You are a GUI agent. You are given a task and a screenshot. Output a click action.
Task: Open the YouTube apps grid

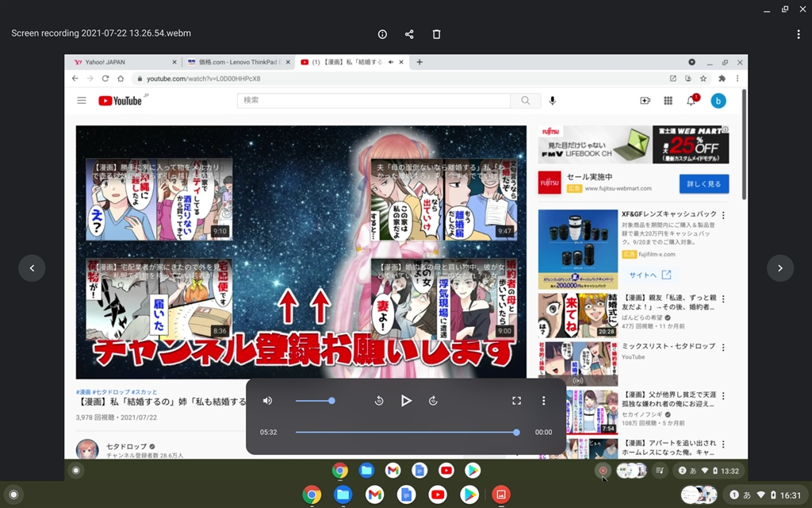pyautogui.click(x=668, y=101)
